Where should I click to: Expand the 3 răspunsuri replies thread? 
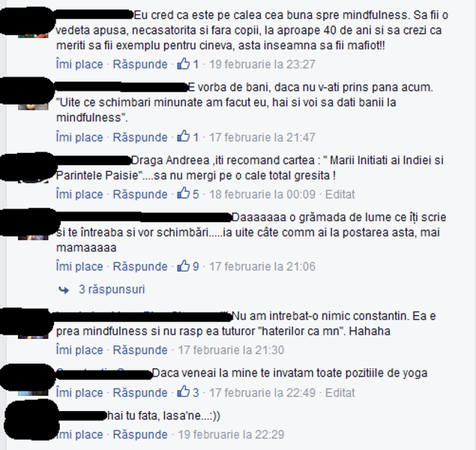[112, 289]
